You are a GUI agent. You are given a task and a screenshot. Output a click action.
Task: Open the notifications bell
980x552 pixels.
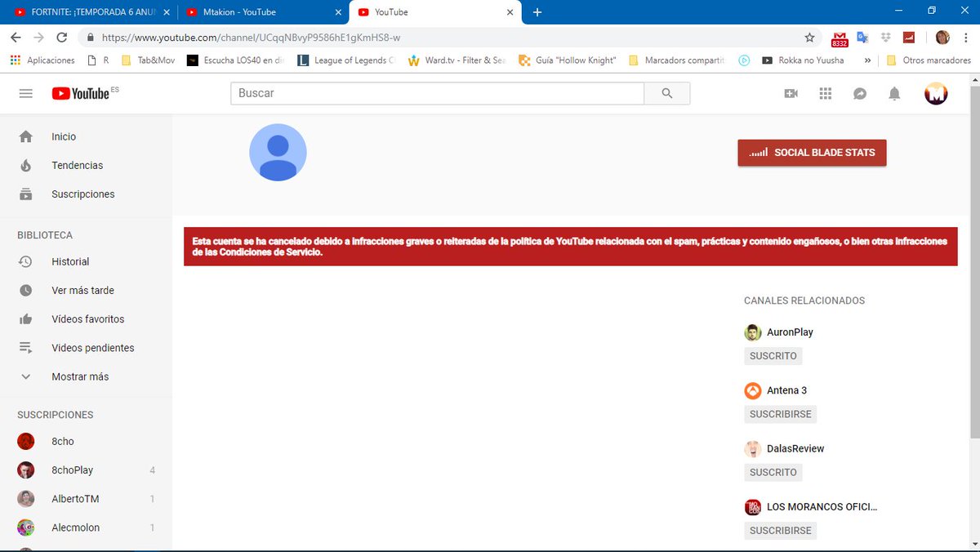click(x=894, y=94)
